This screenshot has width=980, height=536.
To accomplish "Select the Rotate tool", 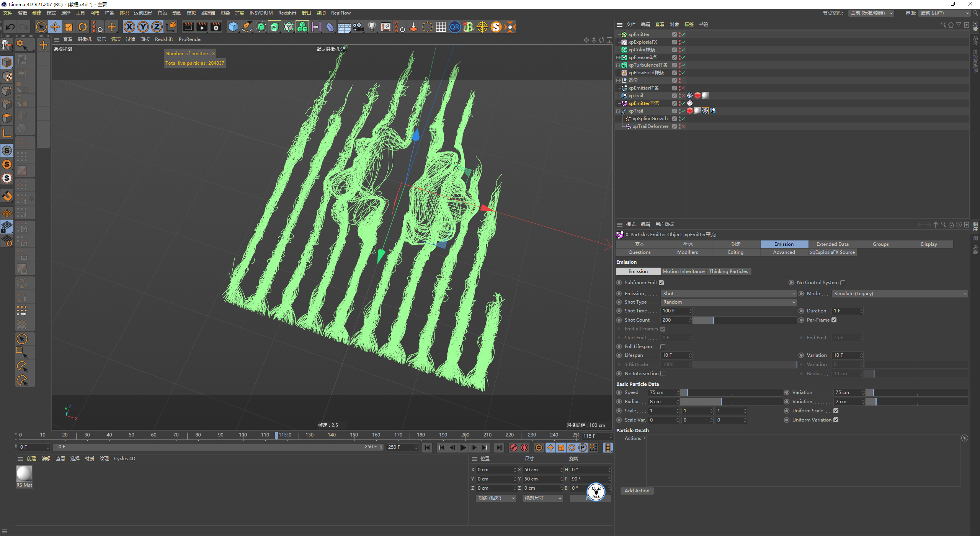I will [x=83, y=27].
